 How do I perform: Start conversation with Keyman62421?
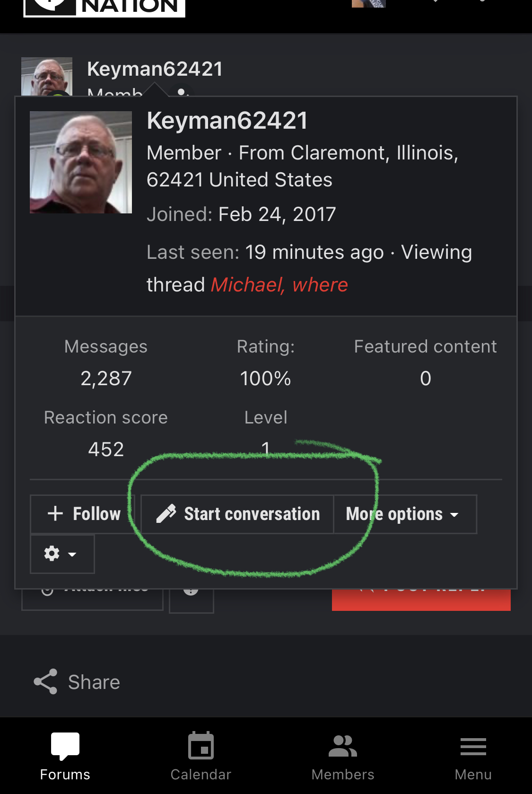coord(237,514)
